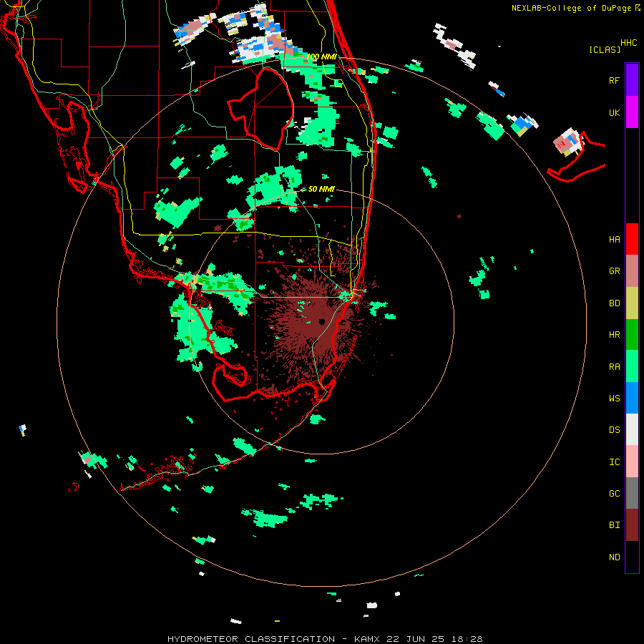Click the HYDROMETEOR CLASSIFICATION title text
This screenshot has height=644, width=644.
251,639
